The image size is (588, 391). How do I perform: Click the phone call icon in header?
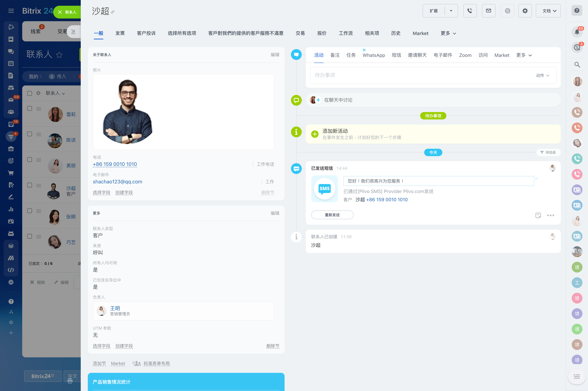click(470, 11)
